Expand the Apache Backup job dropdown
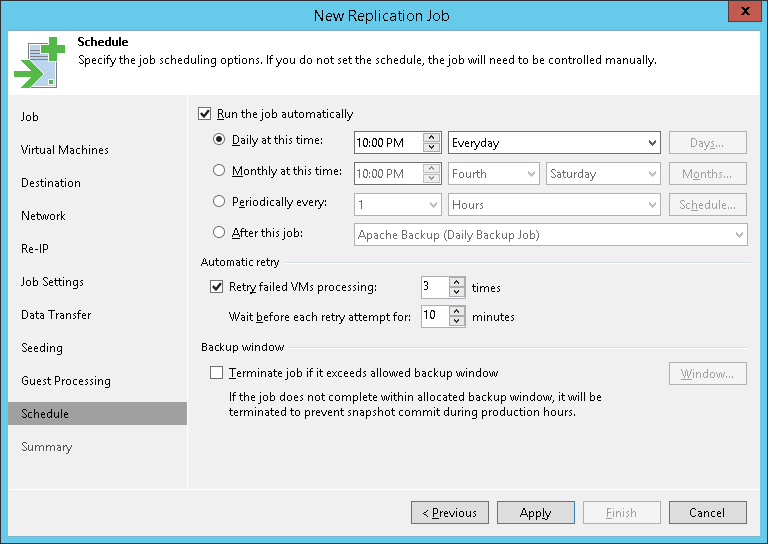Viewport: 768px width, 544px height. coord(739,235)
